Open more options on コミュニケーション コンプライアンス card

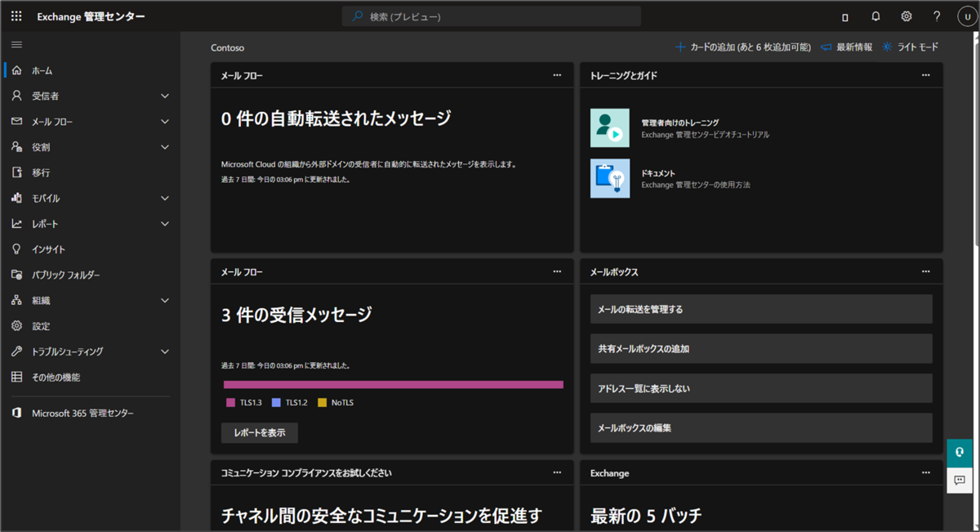557,472
